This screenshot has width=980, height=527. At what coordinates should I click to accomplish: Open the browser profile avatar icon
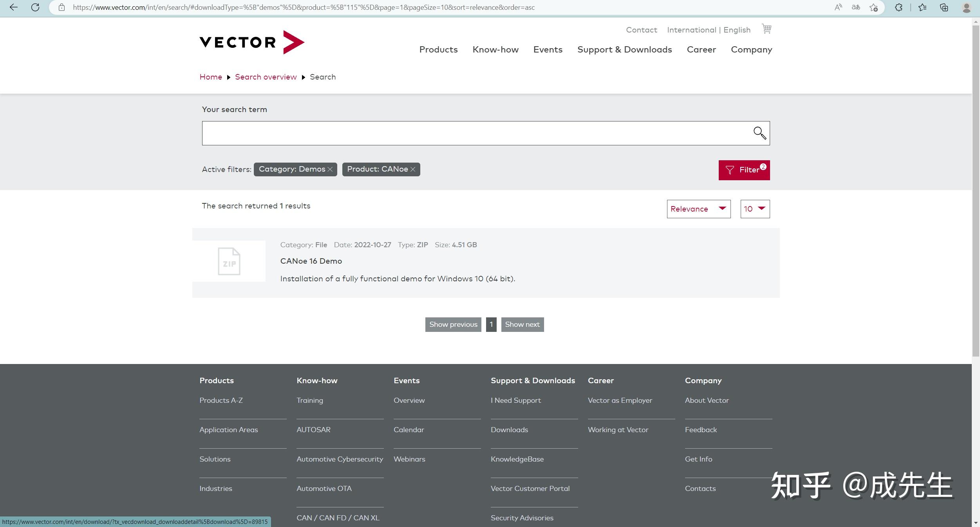click(x=966, y=7)
